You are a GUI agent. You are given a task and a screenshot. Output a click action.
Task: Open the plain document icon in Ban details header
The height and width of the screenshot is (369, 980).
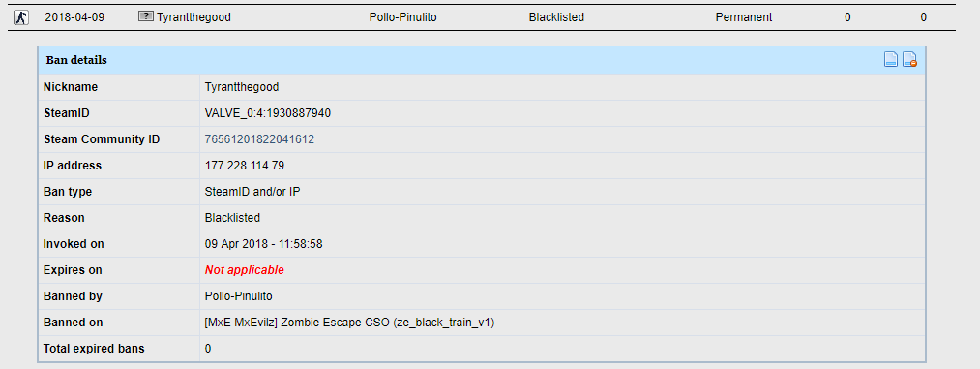[x=891, y=60]
